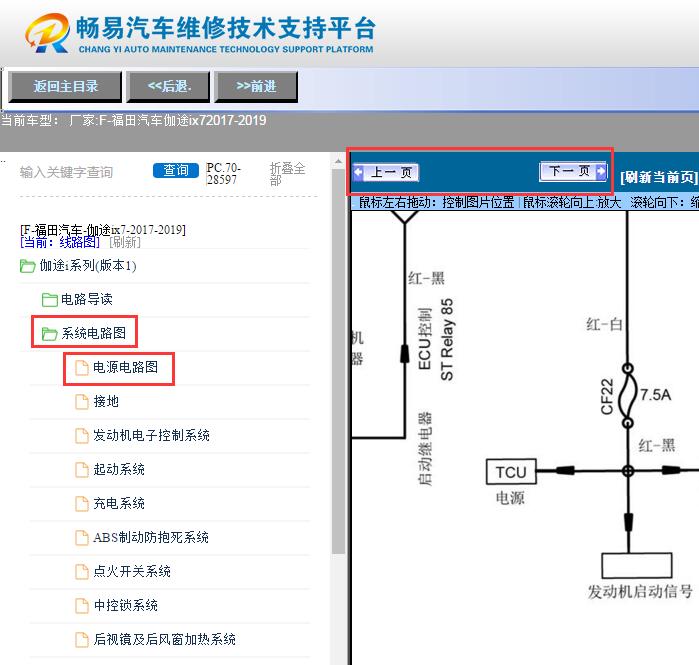
Task: Click the CF22 7.5A fuse symbol
Action: 628,395
